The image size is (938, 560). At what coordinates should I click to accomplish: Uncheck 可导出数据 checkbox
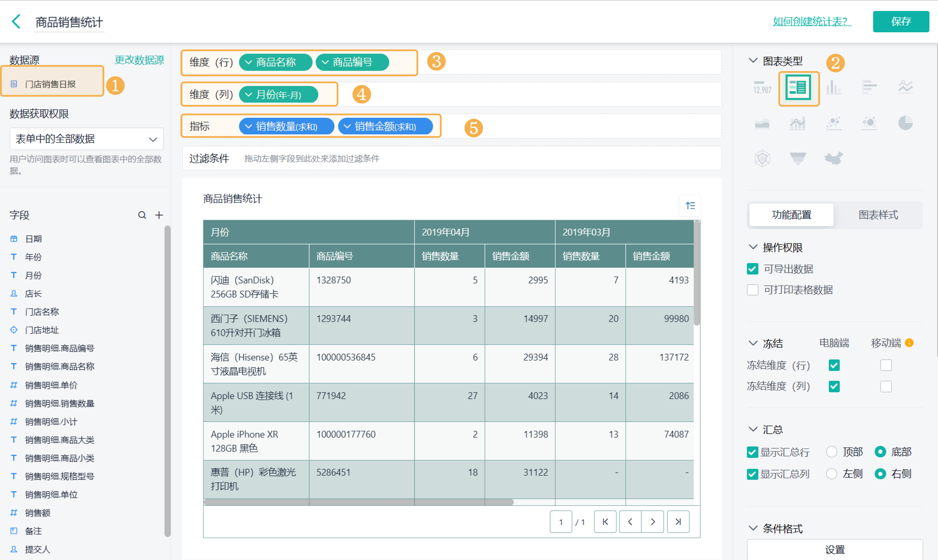point(753,269)
